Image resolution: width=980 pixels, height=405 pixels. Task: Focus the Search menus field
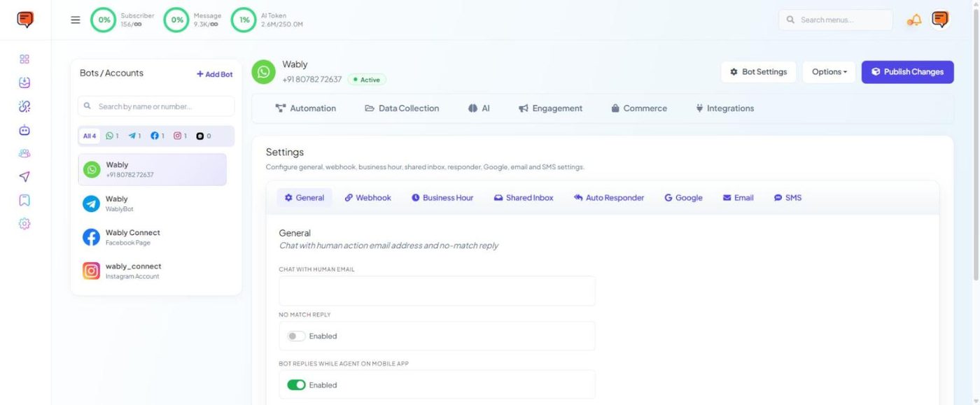tap(835, 20)
